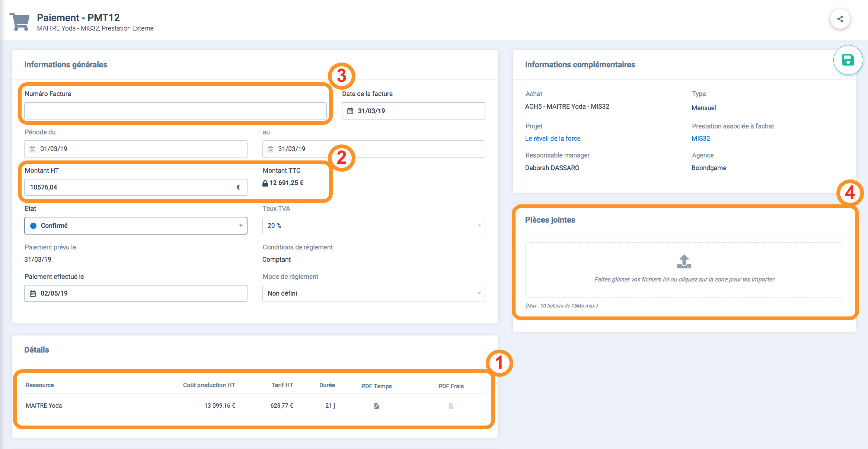Open the Etat dropdown showing Confirmé
This screenshot has width=868, height=449.
136,226
